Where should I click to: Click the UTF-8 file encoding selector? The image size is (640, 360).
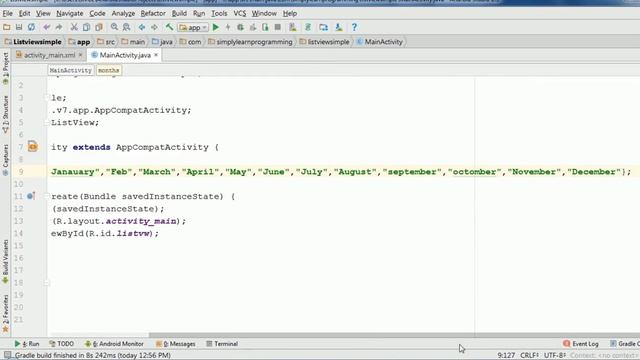coord(555,355)
